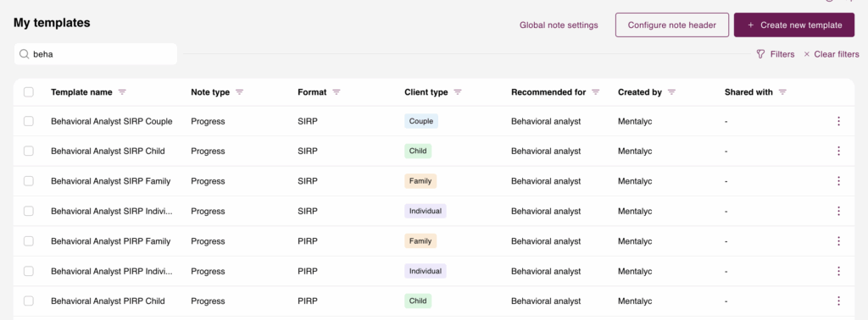Open options menu for SIRP Family row
This screenshot has width=868, height=320.
(838, 180)
